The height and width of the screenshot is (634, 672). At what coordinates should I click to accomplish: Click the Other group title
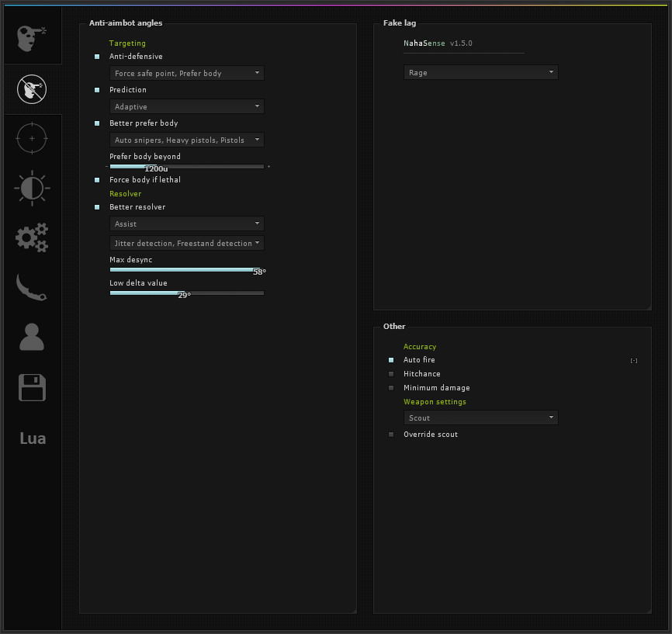(x=394, y=327)
